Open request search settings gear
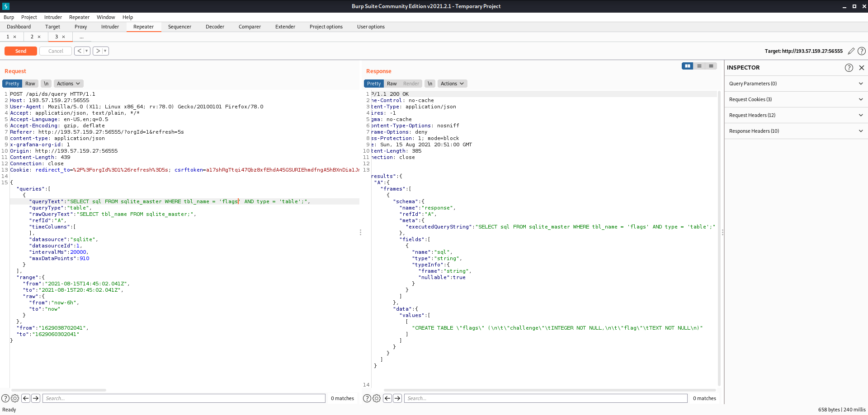Viewport: 868px width, 415px height. tap(15, 398)
